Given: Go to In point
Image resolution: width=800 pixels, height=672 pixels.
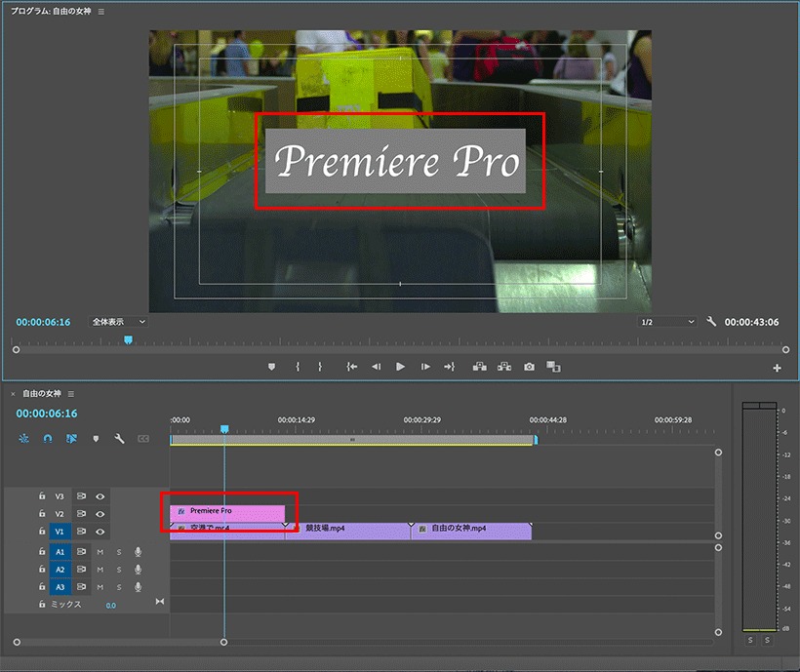Looking at the screenshot, I should pyautogui.click(x=351, y=367).
